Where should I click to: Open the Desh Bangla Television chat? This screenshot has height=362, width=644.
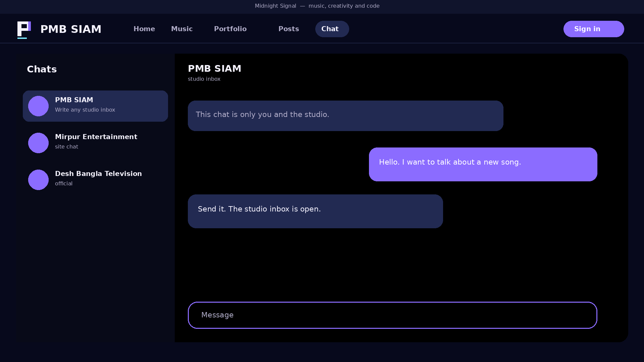95,180
